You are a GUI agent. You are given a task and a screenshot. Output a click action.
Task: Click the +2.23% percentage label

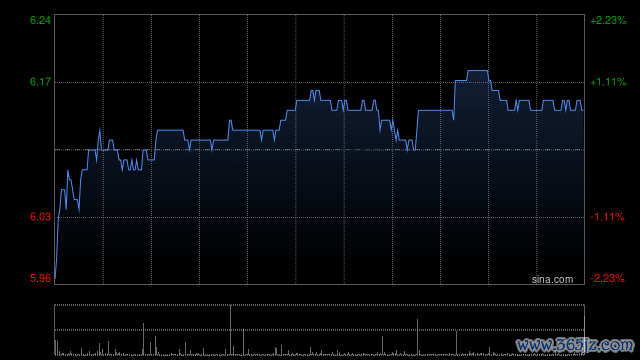point(608,20)
